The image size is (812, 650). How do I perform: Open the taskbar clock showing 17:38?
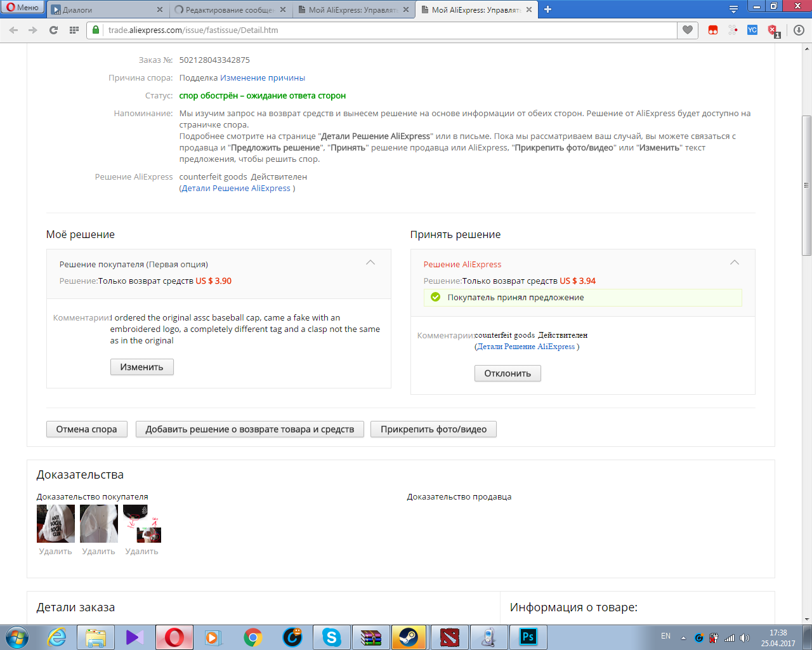(x=778, y=638)
